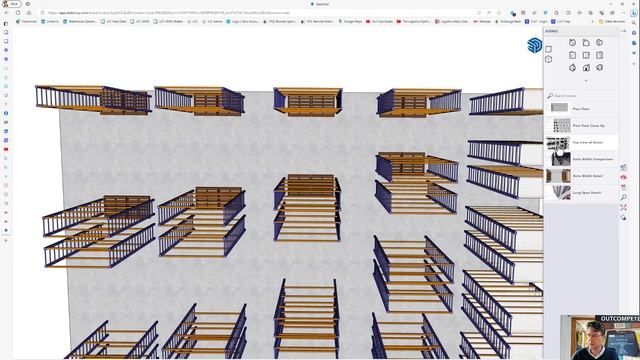640x360 pixels.
Task: Click the address bar URL field
Action: (x=261, y=13)
